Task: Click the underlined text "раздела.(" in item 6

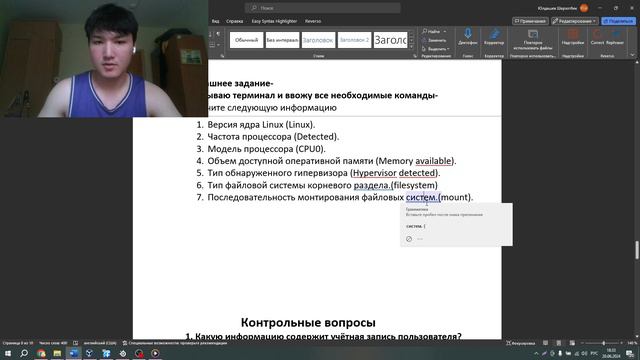Action: pyautogui.click(x=373, y=185)
